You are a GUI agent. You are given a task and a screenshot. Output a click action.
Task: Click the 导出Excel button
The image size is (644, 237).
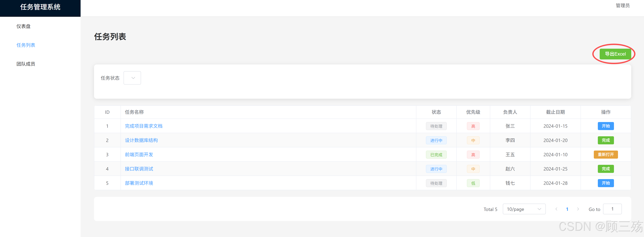tap(615, 54)
